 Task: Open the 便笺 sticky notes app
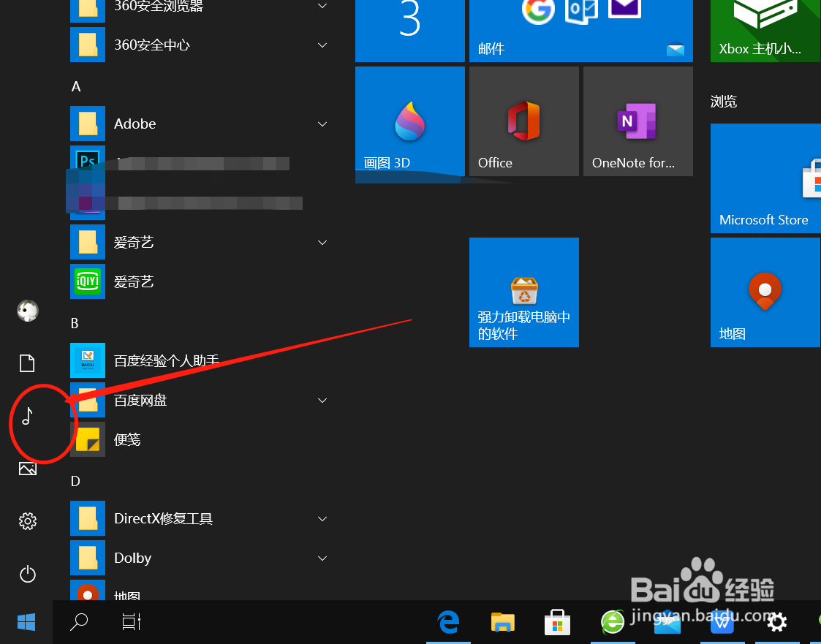(x=127, y=439)
